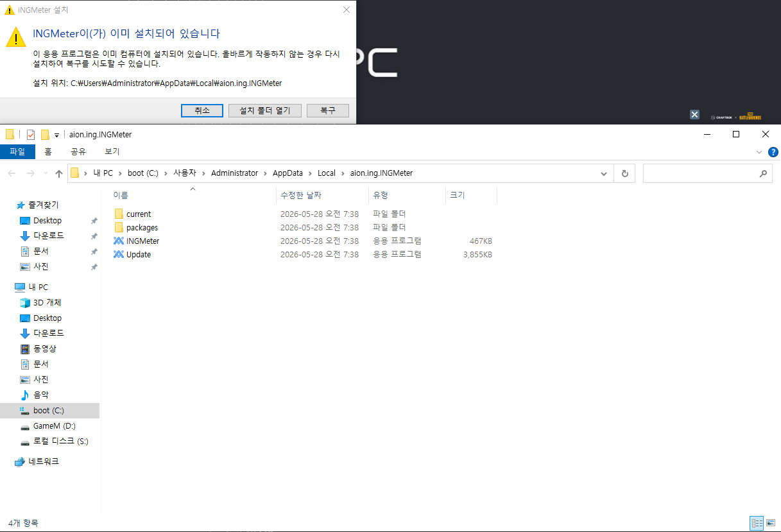The width and height of the screenshot is (781, 532).
Task: Open 동영상 in navigation pane
Action: (x=45, y=348)
